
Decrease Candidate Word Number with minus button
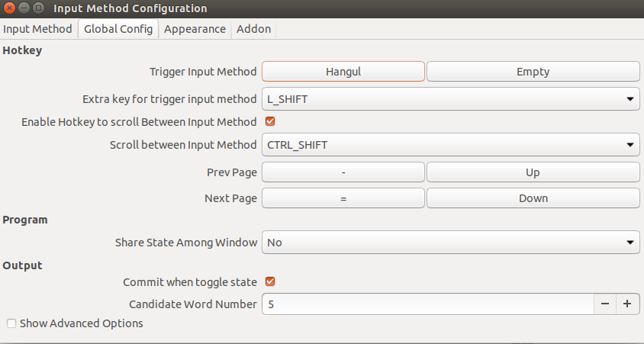pos(604,304)
